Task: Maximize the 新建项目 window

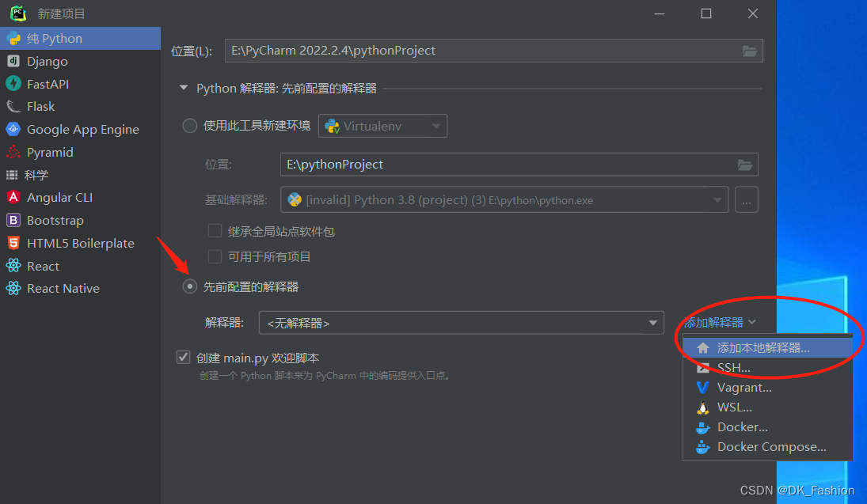Action: [x=706, y=13]
